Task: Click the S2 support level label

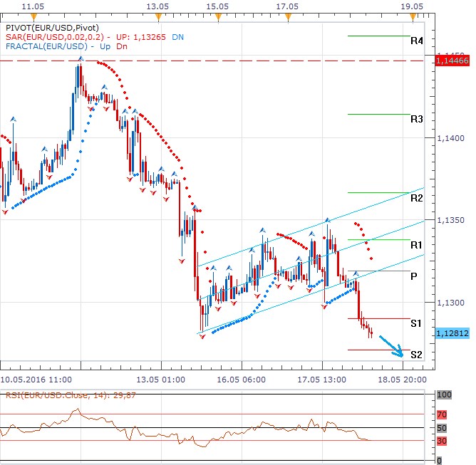Action: coord(416,355)
